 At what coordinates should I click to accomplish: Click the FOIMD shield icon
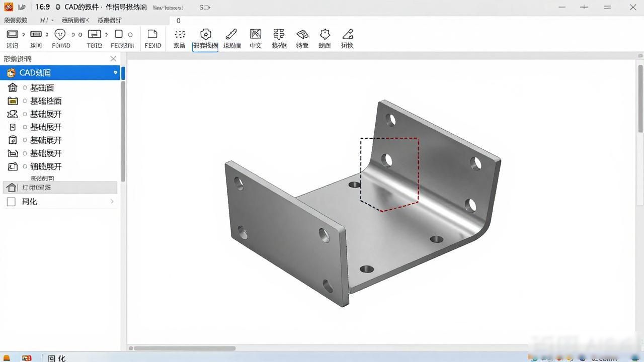(60, 34)
